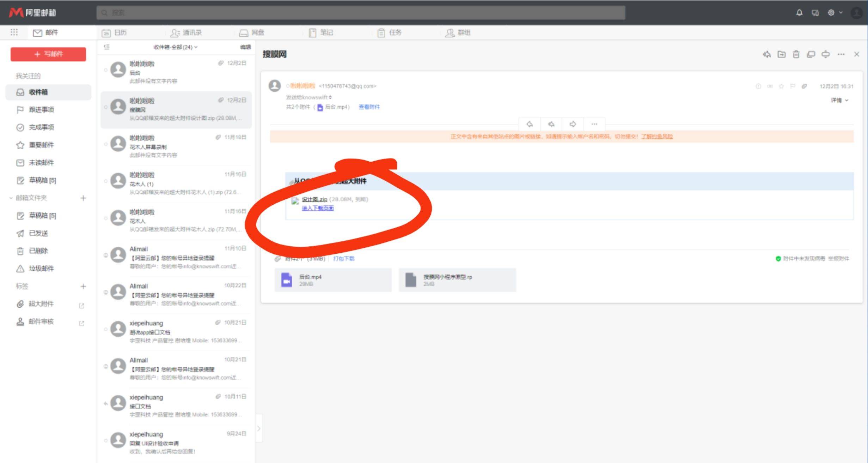Switch to the 网盘 tab
Viewport: 868px width, 463px height.
pos(252,33)
